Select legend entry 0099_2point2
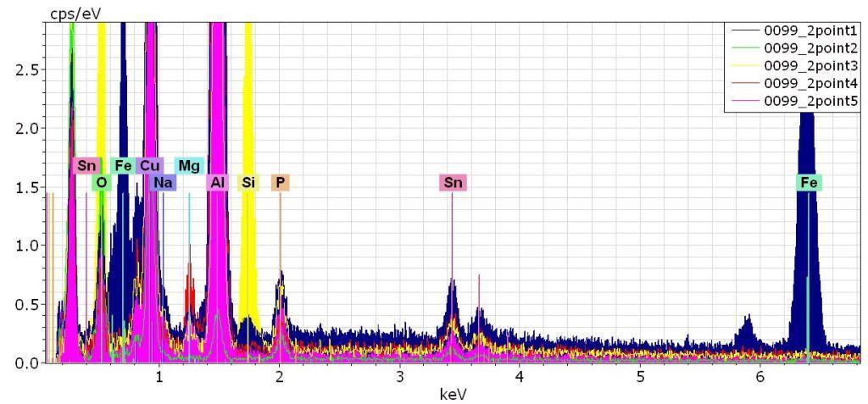Screen dimensions: 868x404 pos(796,48)
